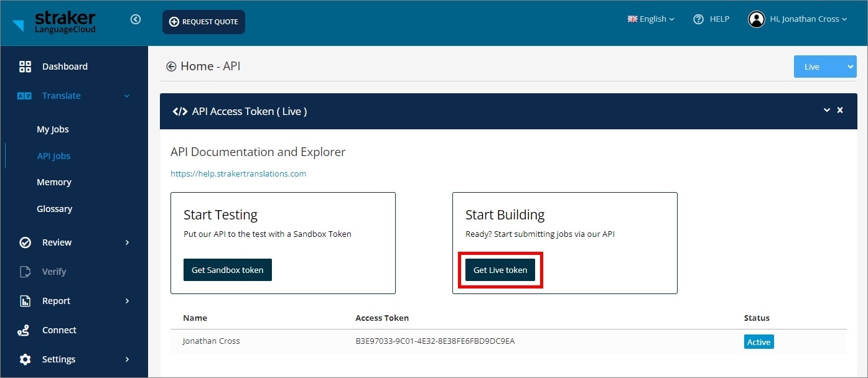Expand the Report submenu arrow
This screenshot has width=868, height=378.
pos(128,301)
